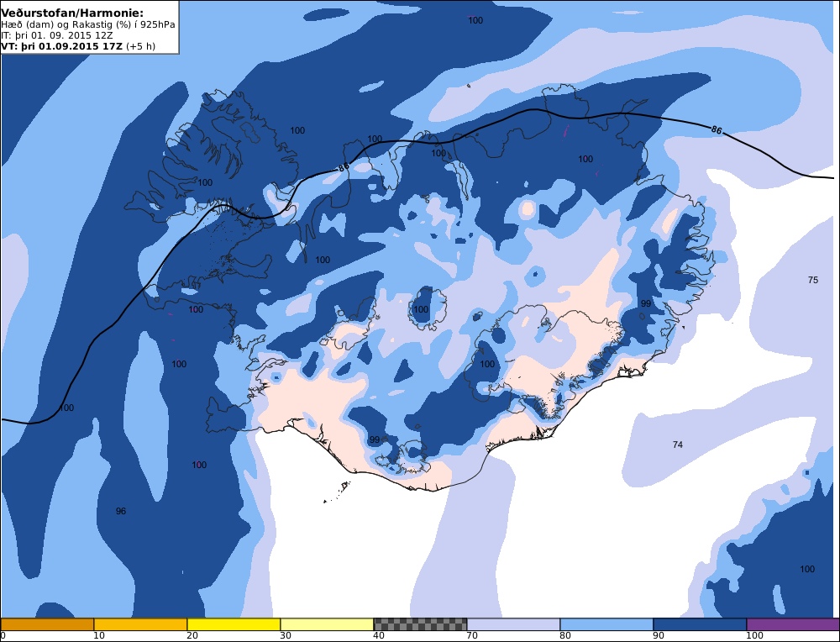Click the dark blue 90–100 legend swatch
Screen dimensions: 840x642
point(700,624)
